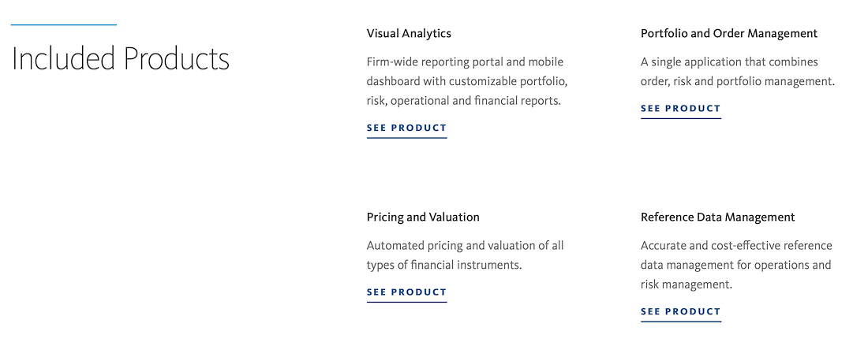
Task: Click the line "Firm-wide reporting portal and mobile"
Action: point(465,62)
